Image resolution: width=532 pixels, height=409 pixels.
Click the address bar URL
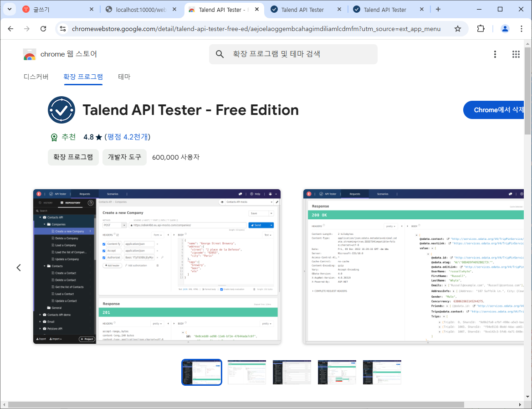pyautogui.click(x=256, y=29)
